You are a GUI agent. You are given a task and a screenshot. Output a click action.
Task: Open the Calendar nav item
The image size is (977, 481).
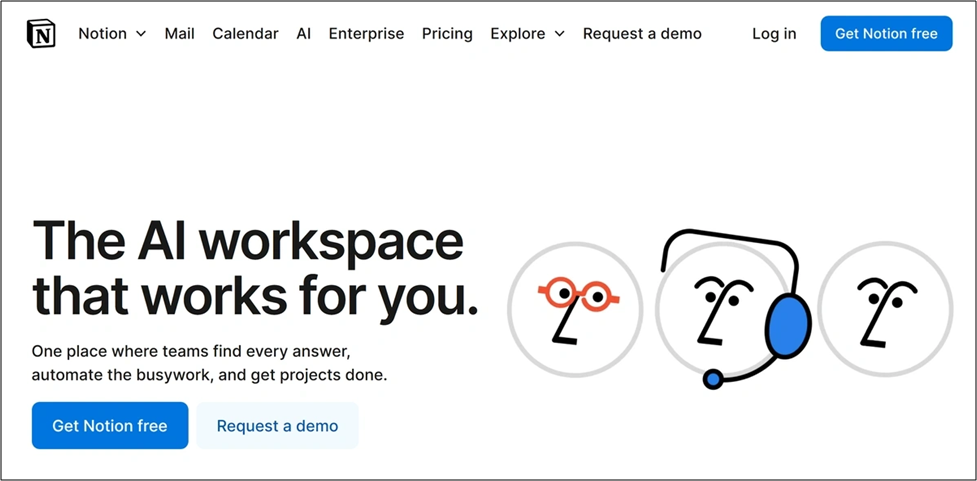(245, 34)
